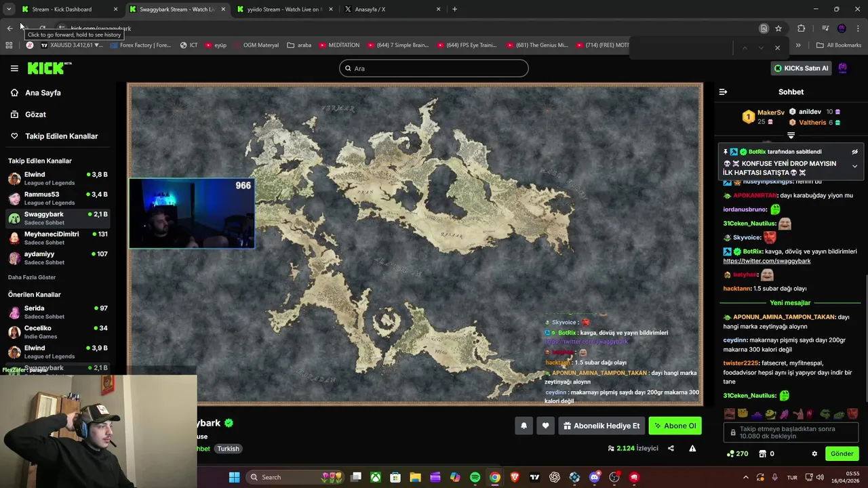Select MeyhaneciDimitri channel in sidebar
Image resolution: width=868 pixels, height=488 pixels.
point(58,238)
